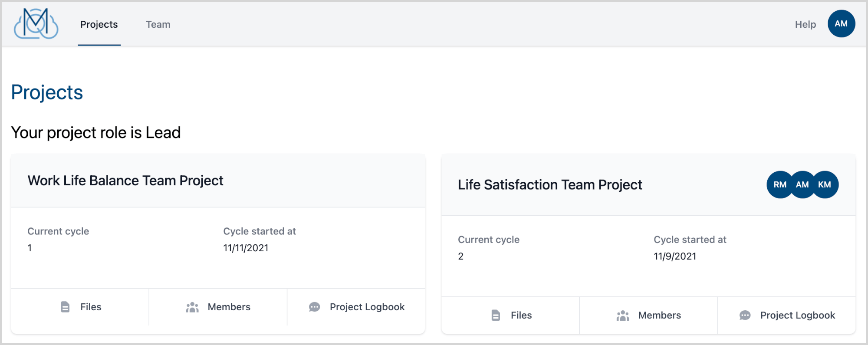
Task: Click the KM member avatar
Action: point(825,185)
